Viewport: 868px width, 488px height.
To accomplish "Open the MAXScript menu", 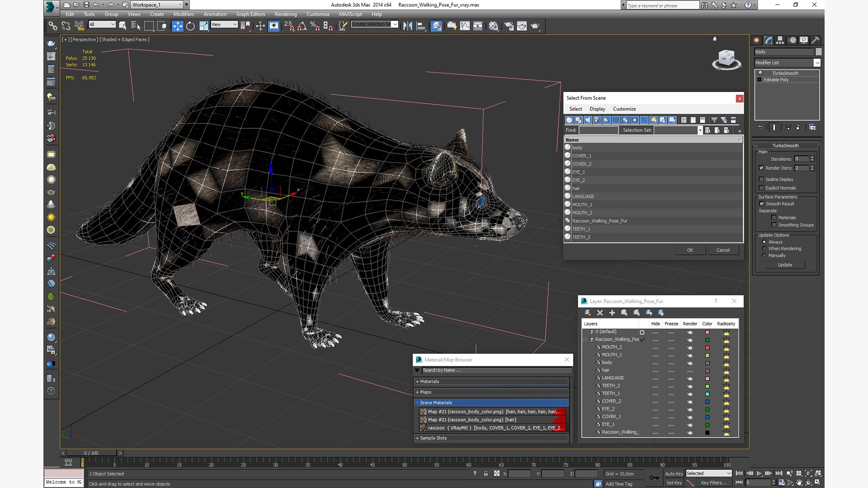I will [350, 14].
